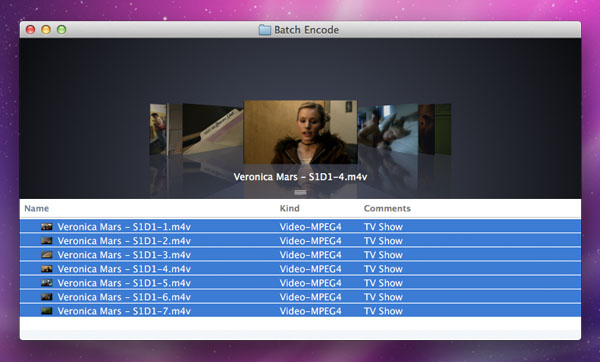The image size is (600, 362).
Task: Click Video-MPEG4 kind of S1D1-3.m4v row
Action: 310,255
